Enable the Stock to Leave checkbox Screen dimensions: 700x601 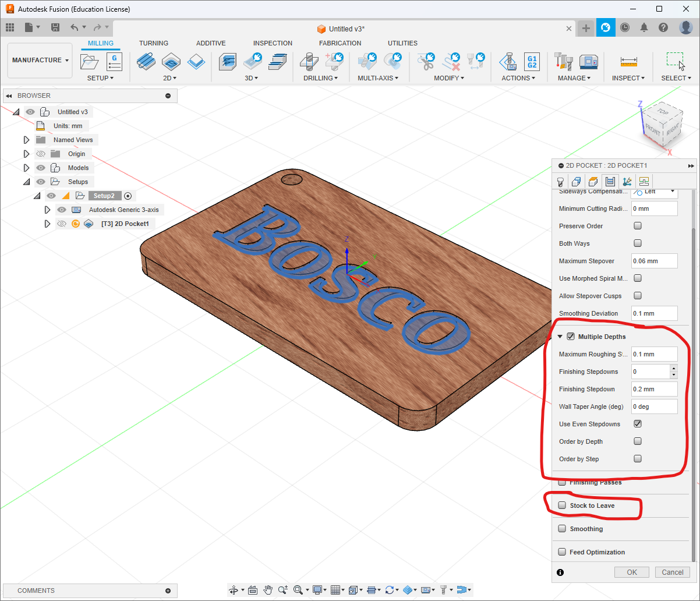tap(562, 505)
